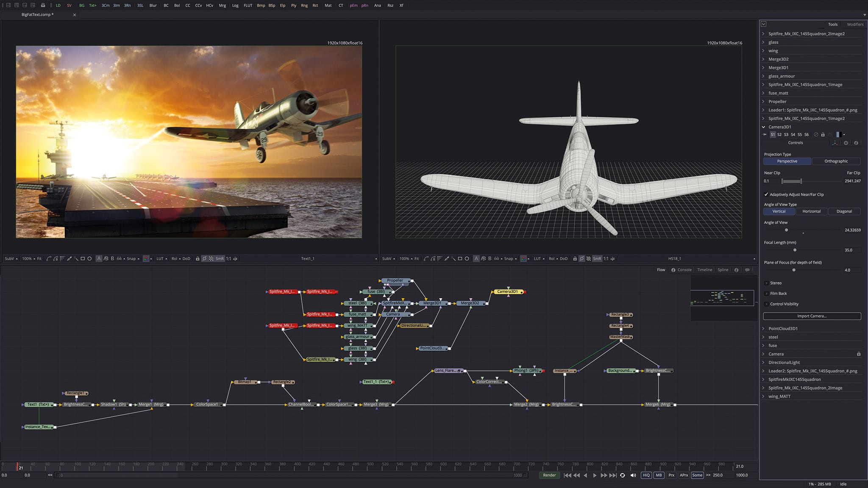Switch to the Modifiers tab
The image size is (868, 488).
855,24
